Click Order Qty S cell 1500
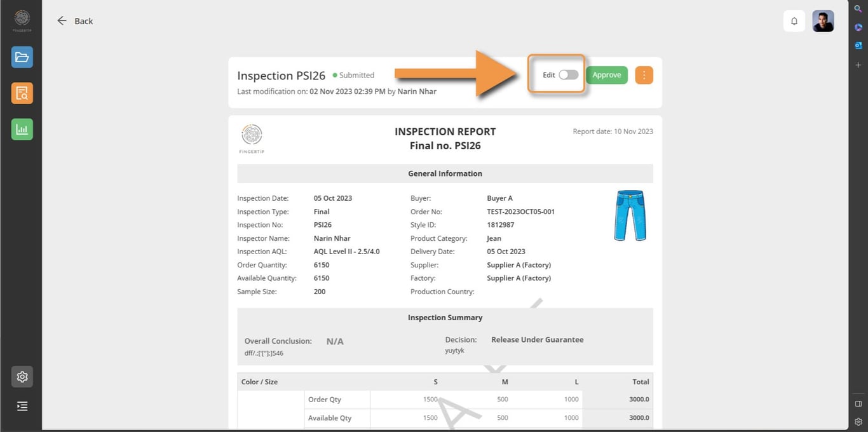Viewport: 868px width, 432px height. pos(430,400)
